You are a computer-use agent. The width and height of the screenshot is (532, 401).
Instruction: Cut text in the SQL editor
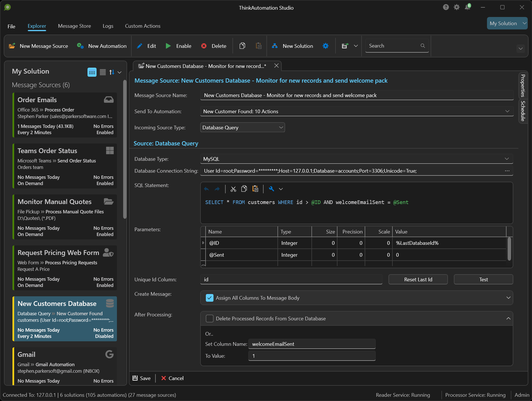(x=233, y=189)
